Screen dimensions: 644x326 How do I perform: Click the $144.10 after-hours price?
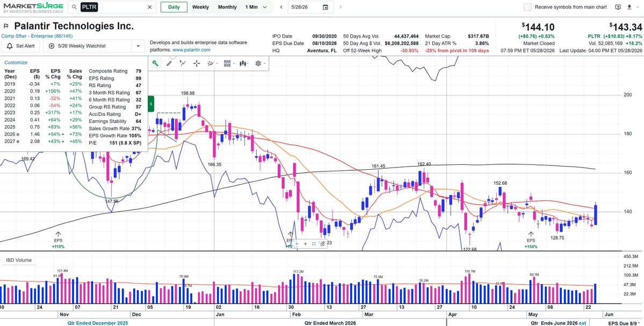pyautogui.click(x=538, y=27)
